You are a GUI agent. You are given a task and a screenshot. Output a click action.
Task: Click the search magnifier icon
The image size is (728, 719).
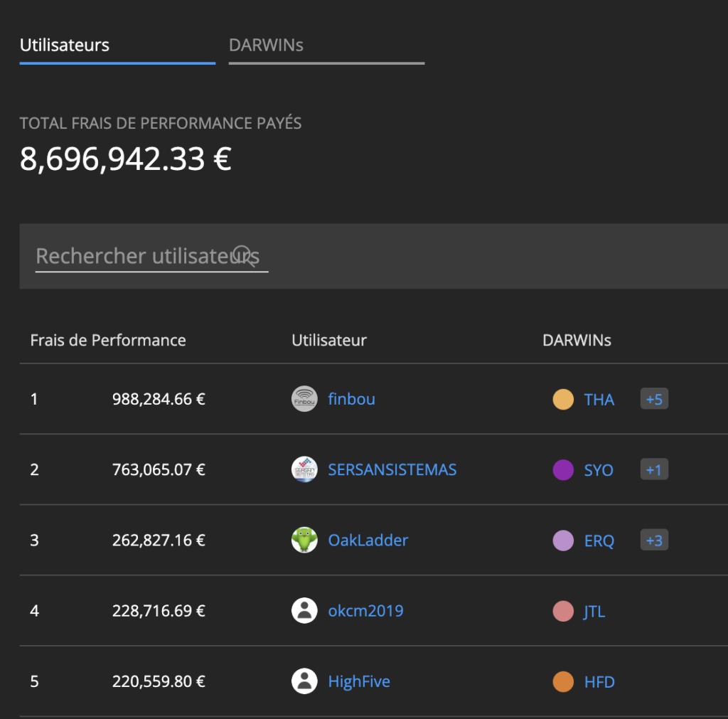click(x=245, y=255)
